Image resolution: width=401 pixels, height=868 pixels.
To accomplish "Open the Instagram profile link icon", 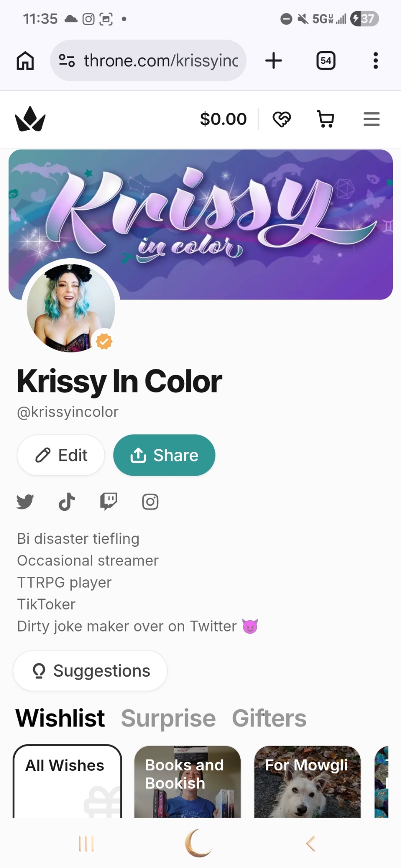I will (150, 502).
